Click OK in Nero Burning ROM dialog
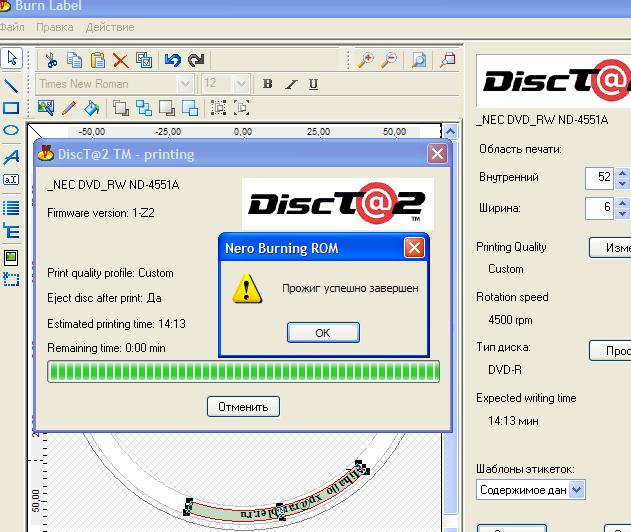 point(322,333)
